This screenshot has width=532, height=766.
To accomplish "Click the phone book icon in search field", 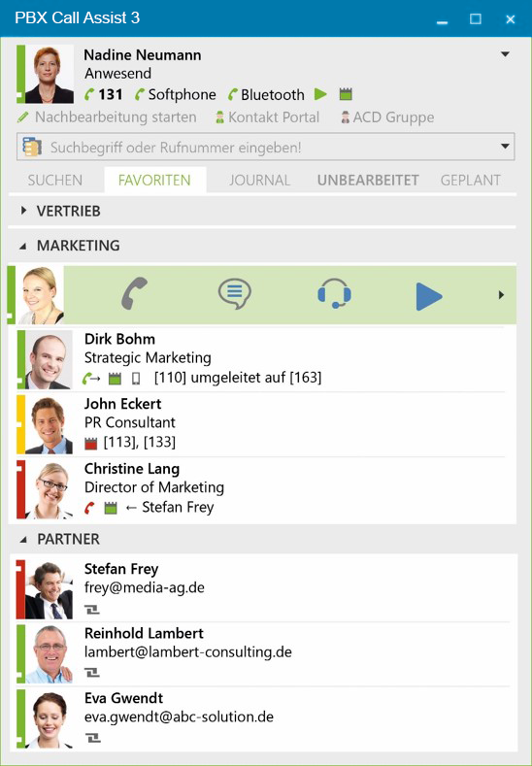I will click(33, 147).
